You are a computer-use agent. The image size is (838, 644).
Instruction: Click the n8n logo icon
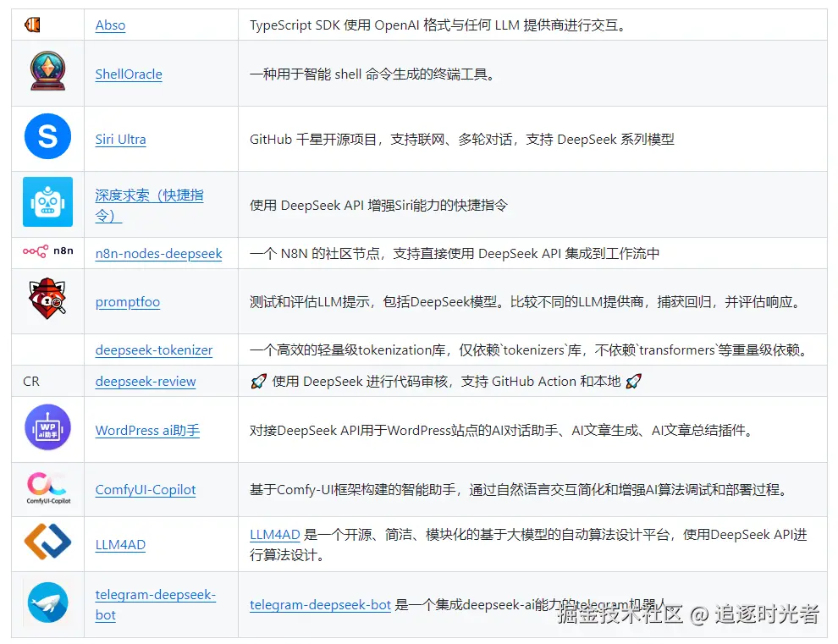tap(48, 250)
